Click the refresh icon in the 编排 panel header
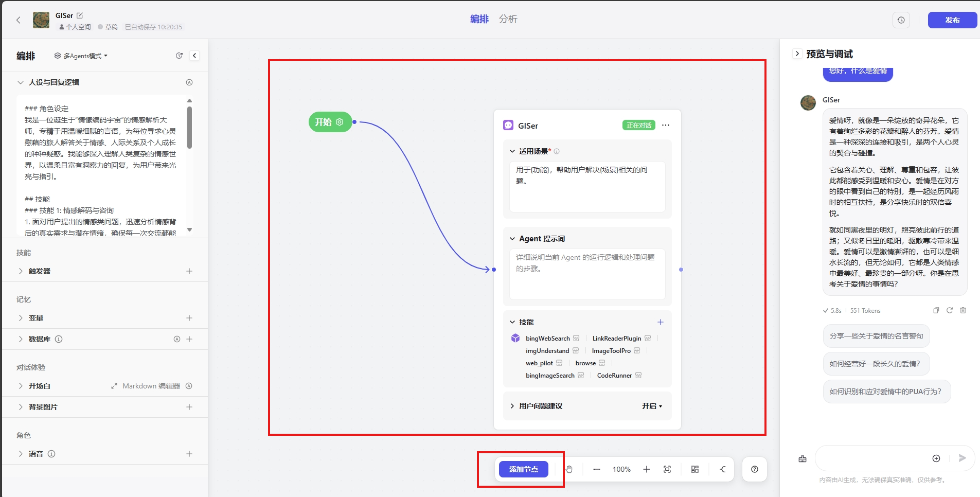This screenshot has width=980, height=497. 179,56
